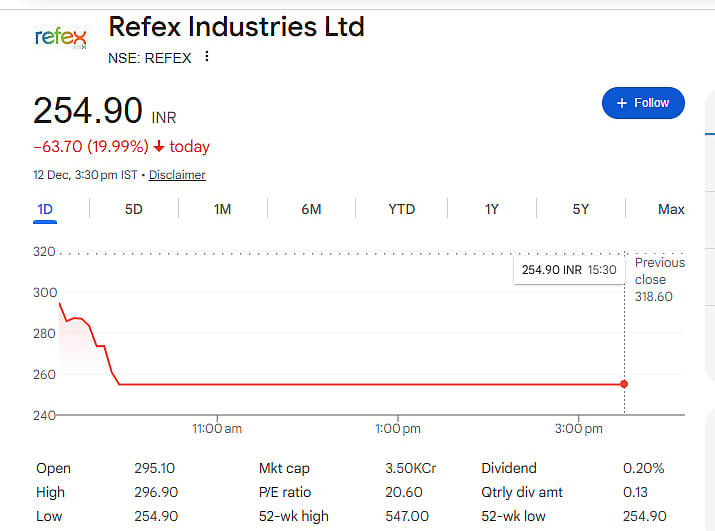Image resolution: width=715 pixels, height=531 pixels.
Task: Show the 6M price chart
Action: pos(311,209)
